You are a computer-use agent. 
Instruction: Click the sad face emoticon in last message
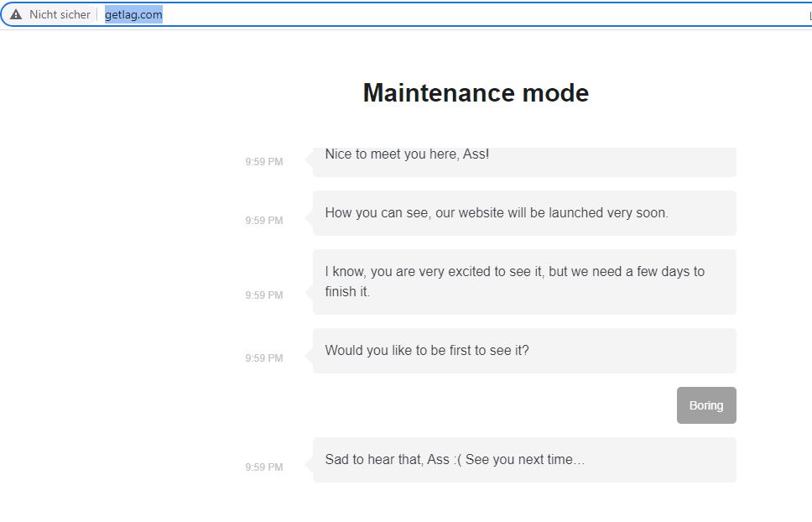pos(457,460)
